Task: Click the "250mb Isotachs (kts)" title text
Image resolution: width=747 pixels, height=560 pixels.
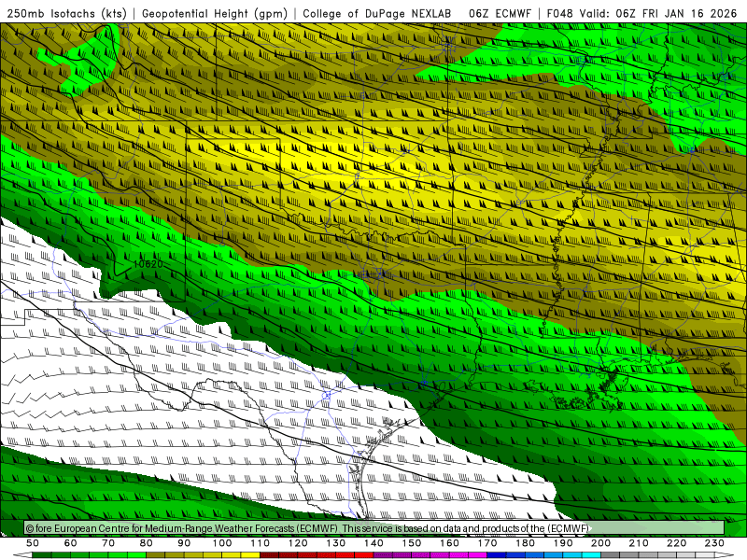Action: 66,13
